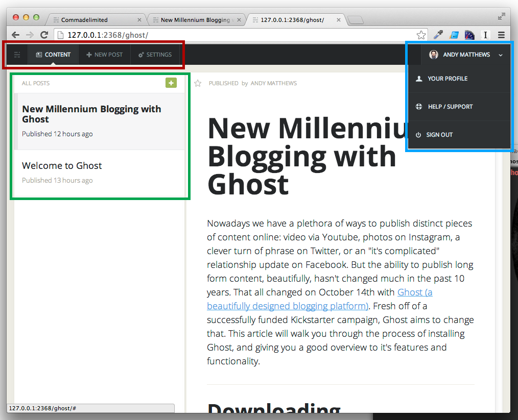Click the I-beam extension icon
The width and height of the screenshot is (518, 420).
(x=485, y=35)
